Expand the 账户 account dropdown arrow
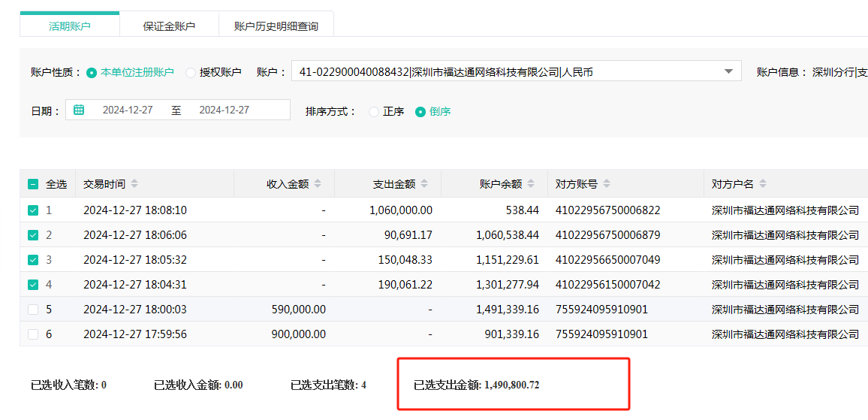The width and height of the screenshot is (868, 420). point(728,71)
